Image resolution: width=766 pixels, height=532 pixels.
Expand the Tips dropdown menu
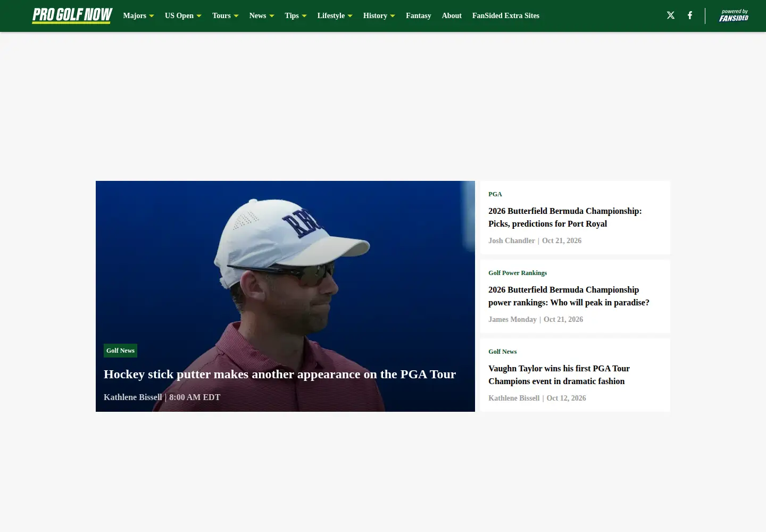(x=296, y=16)
